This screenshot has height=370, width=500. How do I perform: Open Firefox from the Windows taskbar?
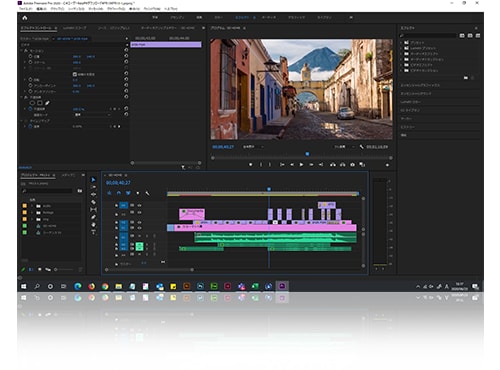click(x=91, y=286)
